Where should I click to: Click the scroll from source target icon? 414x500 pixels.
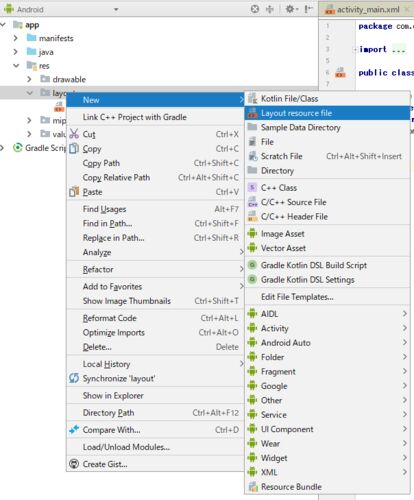pos(255,9)
